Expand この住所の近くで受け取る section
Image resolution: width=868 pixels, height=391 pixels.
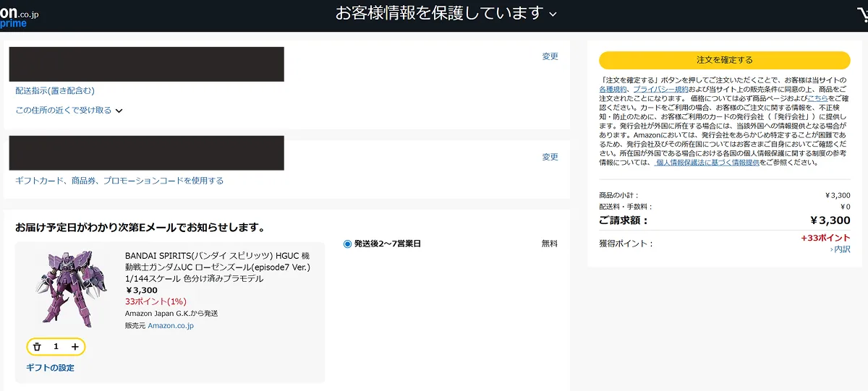tap(69, 111)
